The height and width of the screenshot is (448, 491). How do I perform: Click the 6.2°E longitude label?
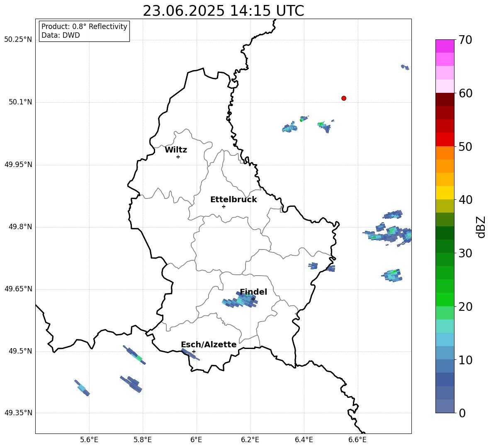(250, 440)
